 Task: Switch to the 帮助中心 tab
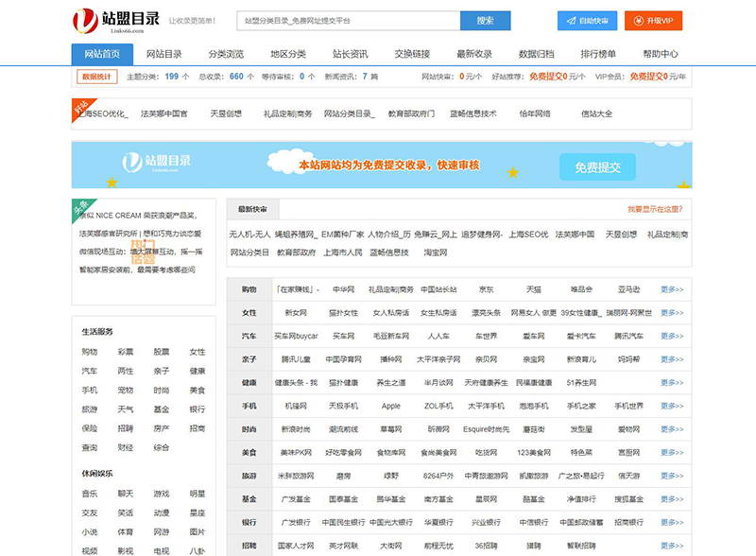coord(662,54)
